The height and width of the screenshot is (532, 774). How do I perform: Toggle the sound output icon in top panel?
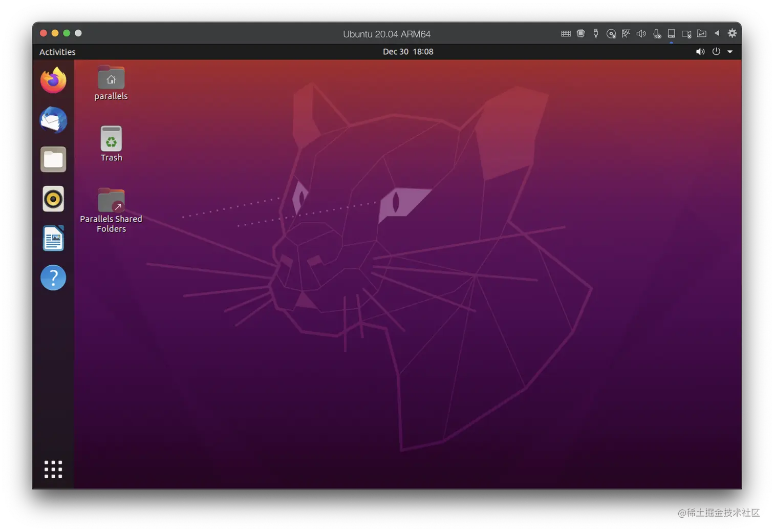(x=700, y=51)
